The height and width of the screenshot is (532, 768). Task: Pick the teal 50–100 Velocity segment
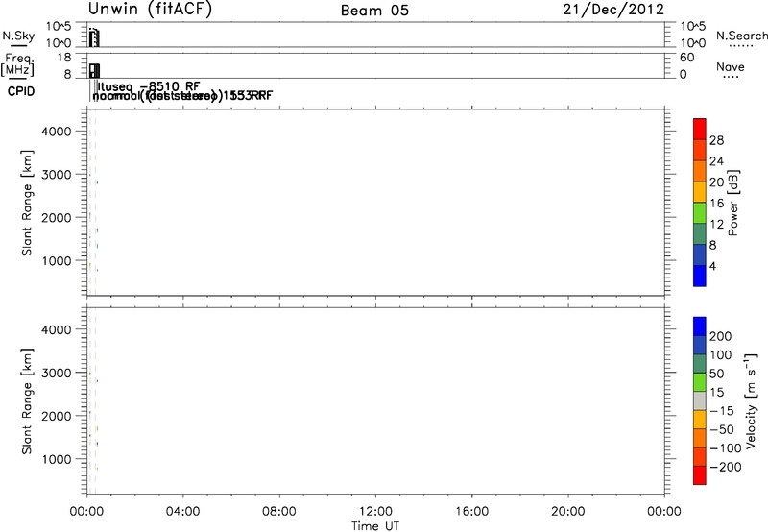(700, 364)
